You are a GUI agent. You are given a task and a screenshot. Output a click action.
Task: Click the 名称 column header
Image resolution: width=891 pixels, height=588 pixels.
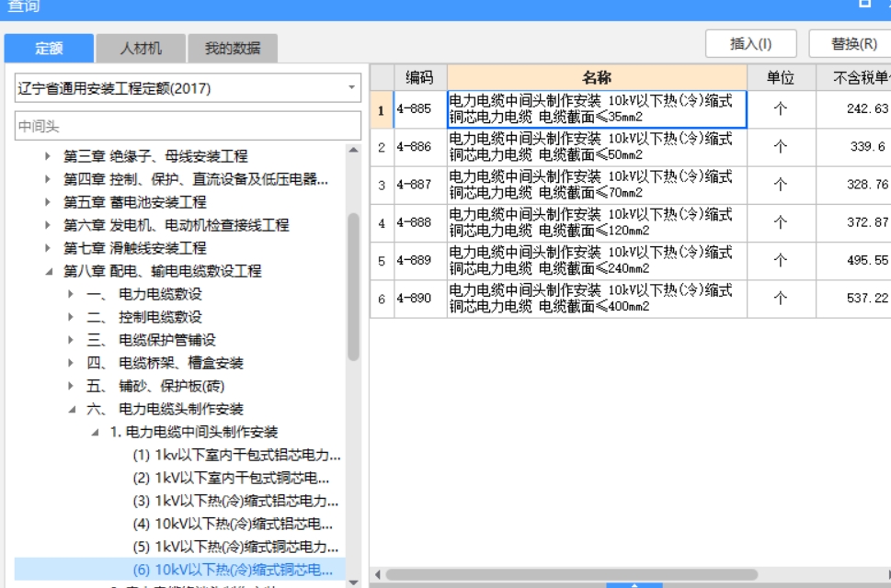tap(597, 77)
